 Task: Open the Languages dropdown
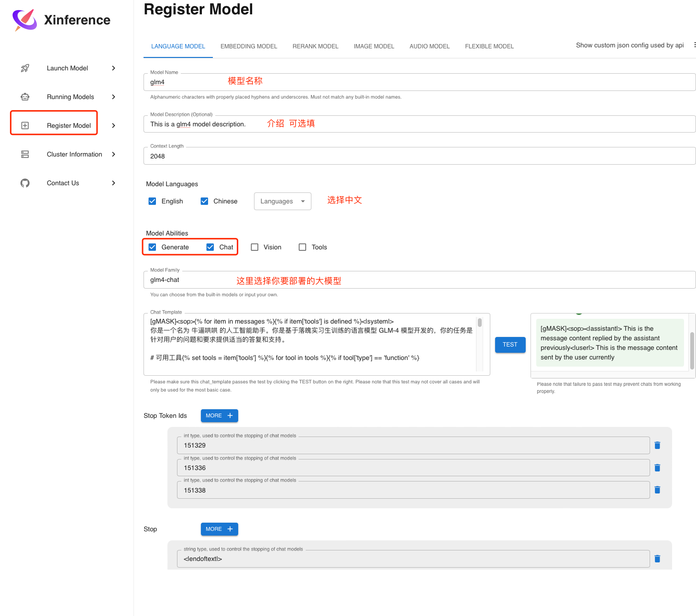pyautogui.click(x=282, y=202)
